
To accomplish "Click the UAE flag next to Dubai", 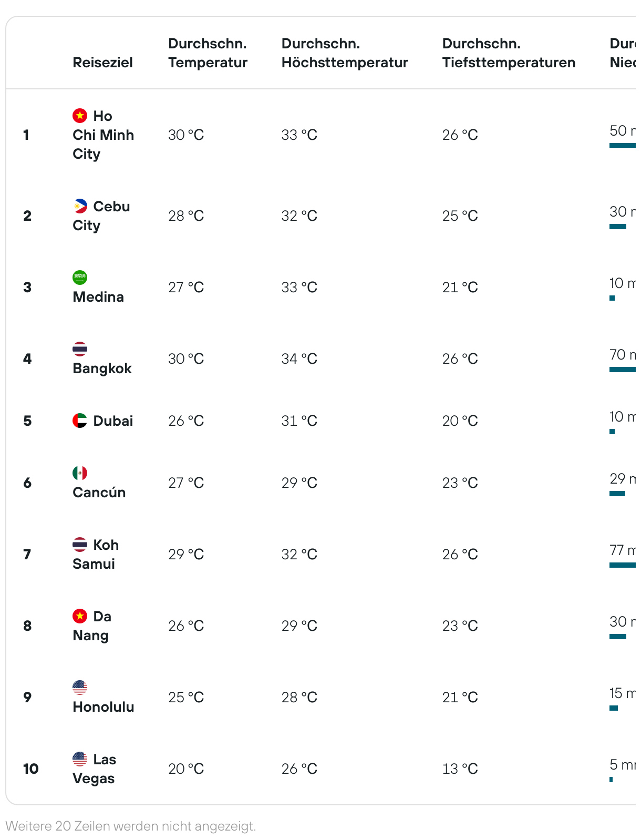I will point(80,420).
